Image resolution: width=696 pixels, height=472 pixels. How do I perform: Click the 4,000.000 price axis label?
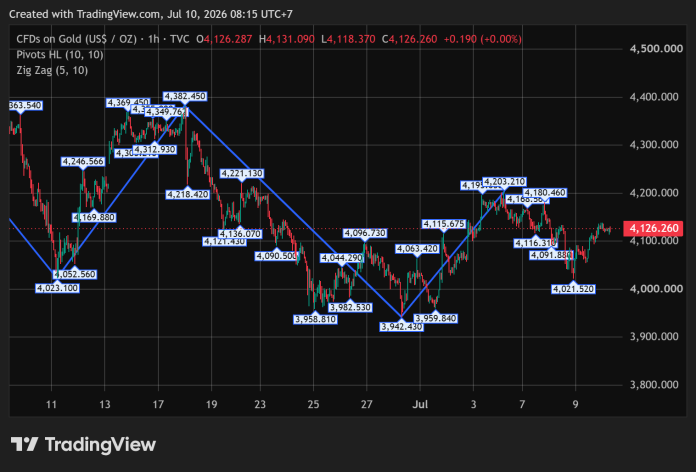click(x=656, y=289)
